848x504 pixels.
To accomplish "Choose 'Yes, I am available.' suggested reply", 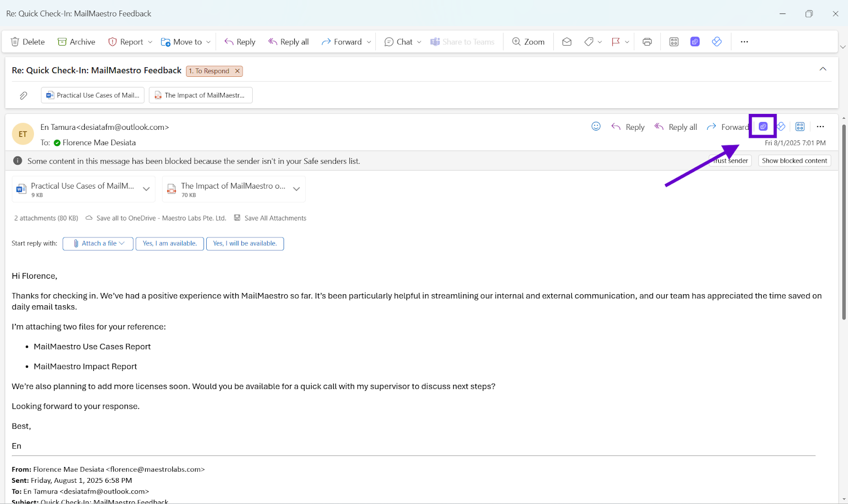I will pyautogui.click(x=170, y=244).
